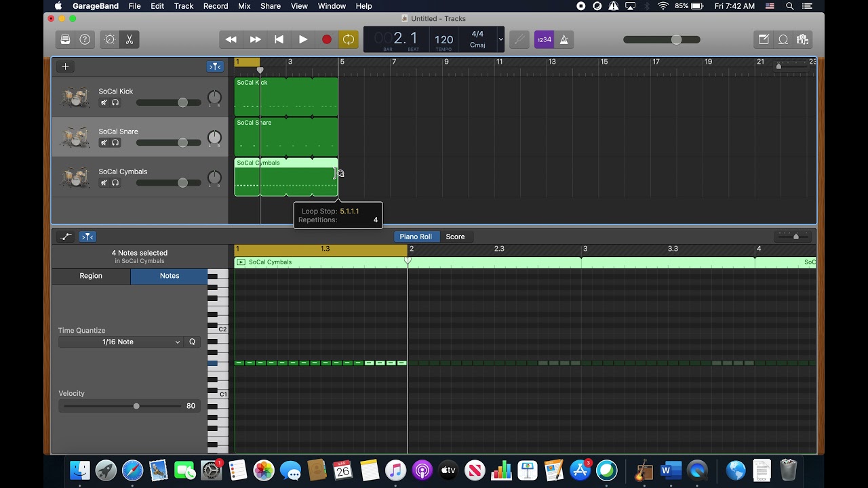Click the 120 tempo value
This screenshot has height=488, width=868.
[443, 40]
